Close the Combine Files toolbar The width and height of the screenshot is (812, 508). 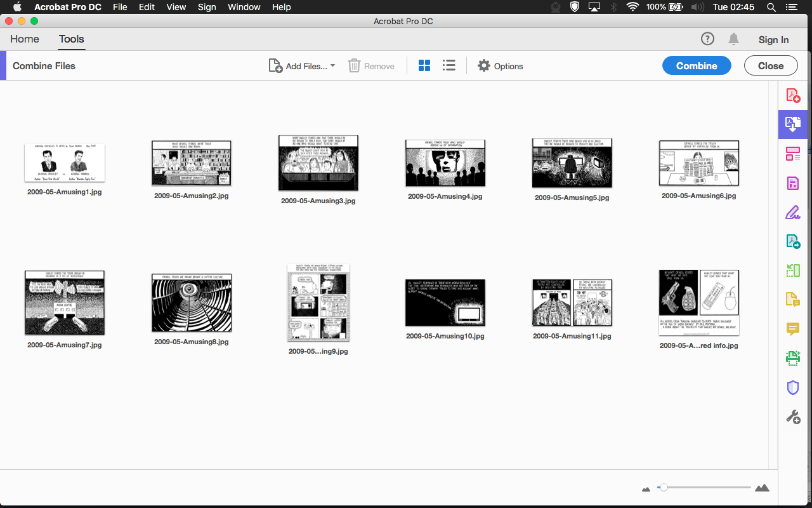coord(771,65)
